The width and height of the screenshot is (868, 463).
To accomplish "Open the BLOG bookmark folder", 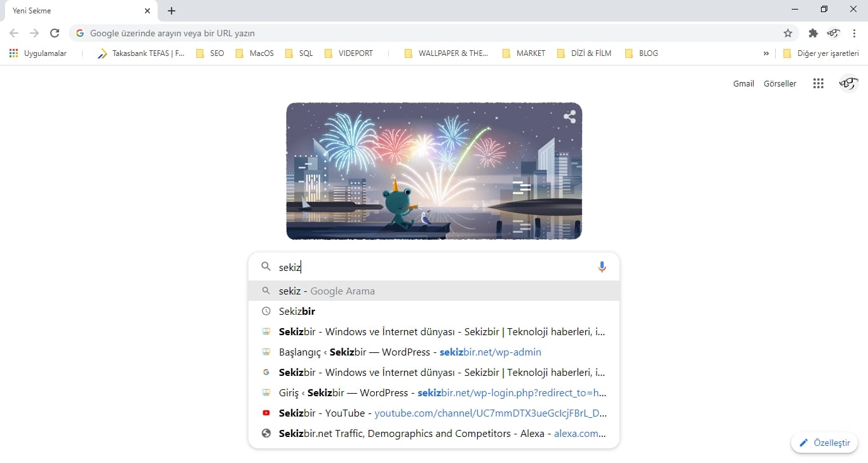I will coord(642,53).
